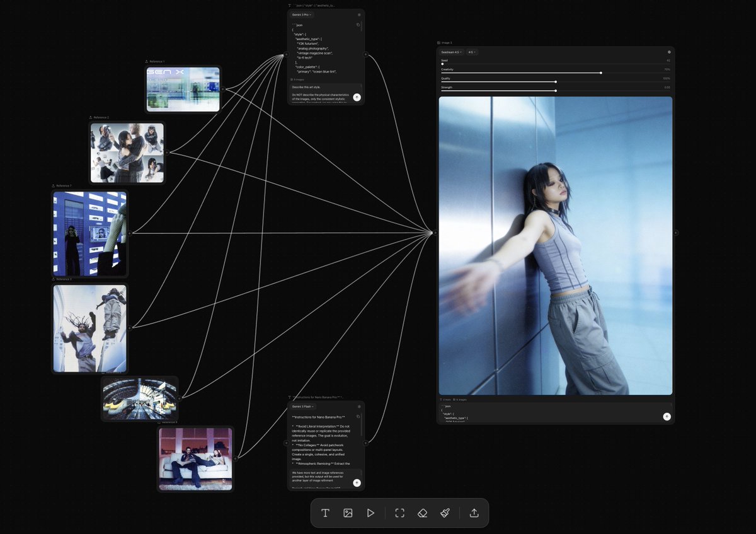Screen dimensions: 756x534
Task: Click output connector of sofa reference image node
Action: click(x=235, y=458)
